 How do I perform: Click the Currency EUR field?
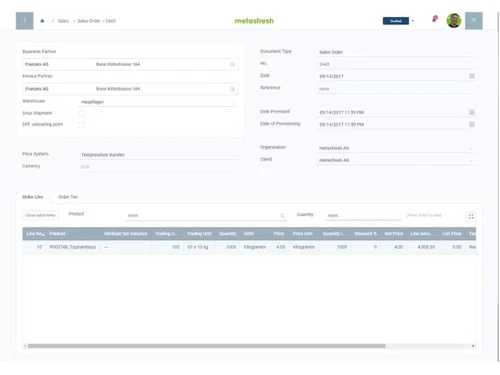[x=158, y=167]
